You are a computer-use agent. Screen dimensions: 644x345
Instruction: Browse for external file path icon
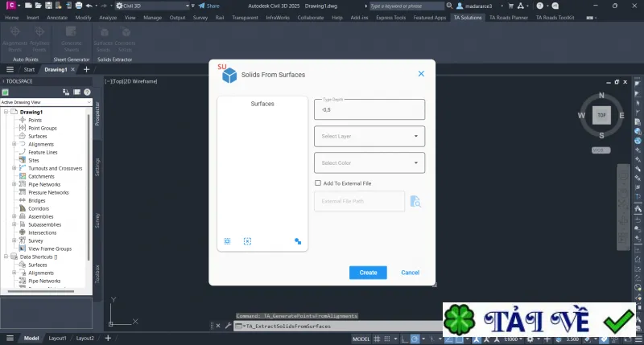(415, 201)
